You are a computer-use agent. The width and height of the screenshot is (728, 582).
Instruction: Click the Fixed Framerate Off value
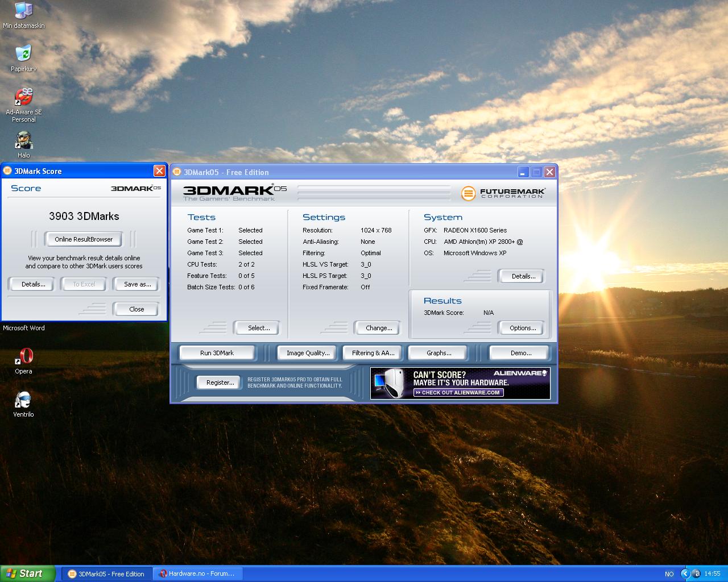(x=365, y=287)
